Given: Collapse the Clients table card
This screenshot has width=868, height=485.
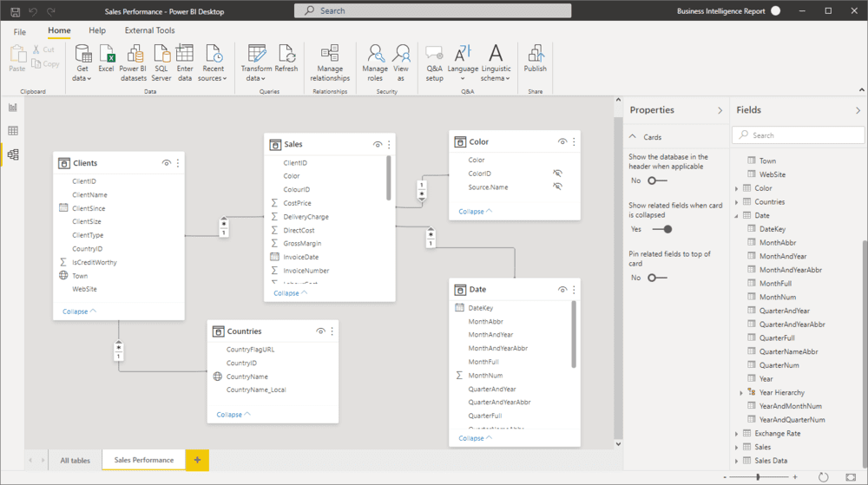Looking at the screenshot, I should click(x=79, y=311).
